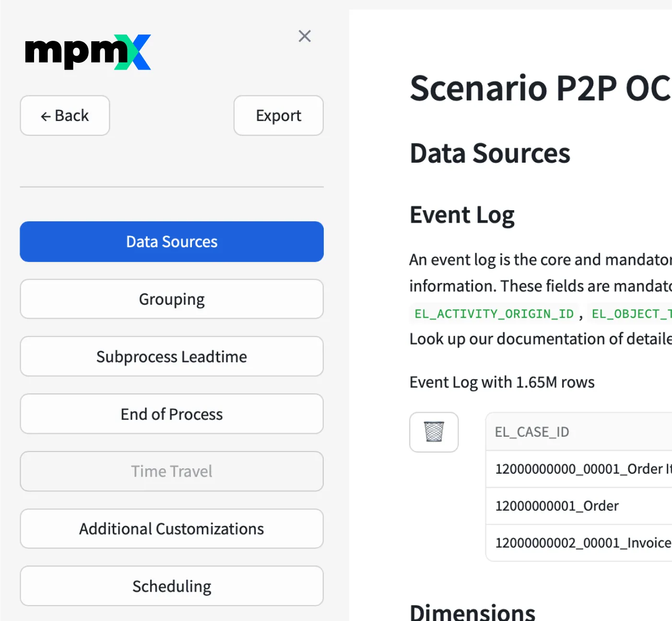
Task: Open the Subprocess Leadtime section
Action: click(x=171, y=357)
